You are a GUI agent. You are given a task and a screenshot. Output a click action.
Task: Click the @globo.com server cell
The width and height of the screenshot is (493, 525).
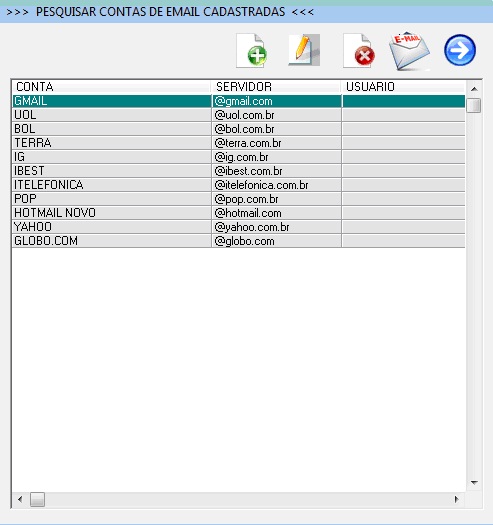[277, 241]
